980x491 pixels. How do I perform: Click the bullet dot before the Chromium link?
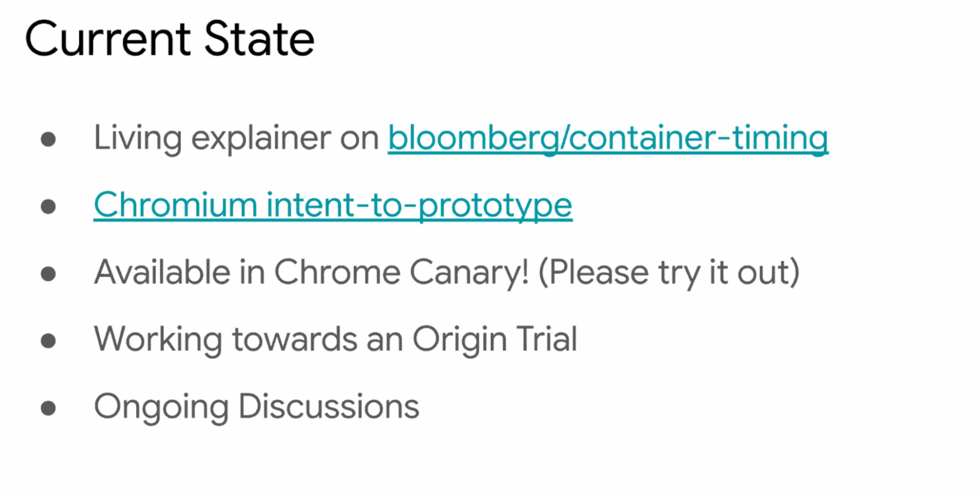(x=48, y=207)
